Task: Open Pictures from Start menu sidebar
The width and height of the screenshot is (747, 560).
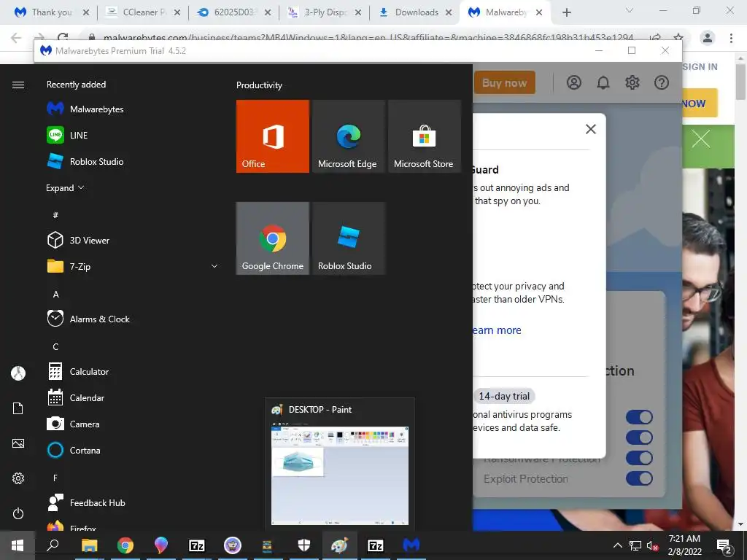Action: pos(18,443)
